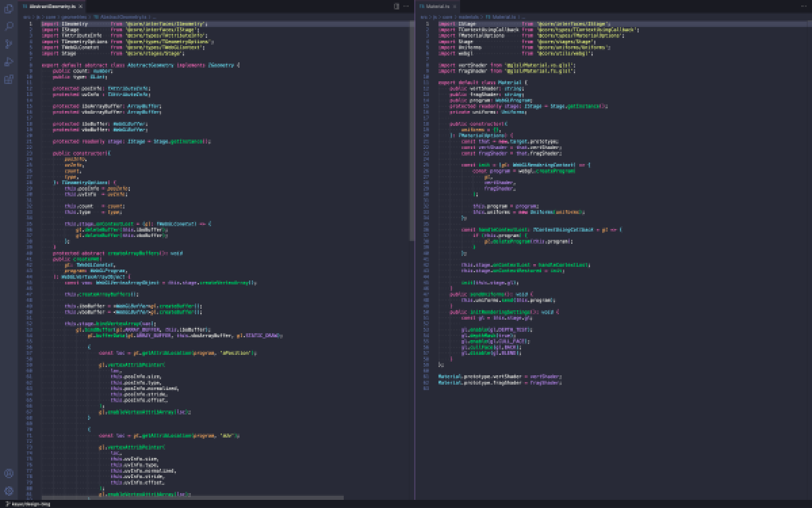Screen dimensions: 812x508
Task: Open the Run and Debug view
Action: (9, 62)
